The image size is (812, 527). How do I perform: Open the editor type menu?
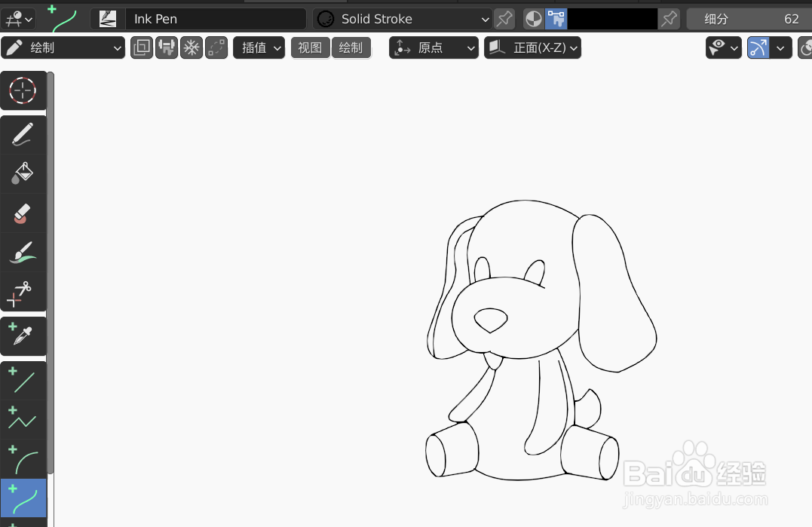[x=19, y=19]
